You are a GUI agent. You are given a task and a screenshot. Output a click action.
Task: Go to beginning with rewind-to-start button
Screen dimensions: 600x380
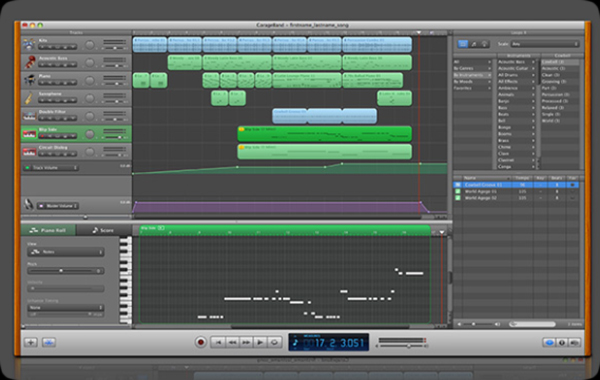[x=218, y=342]
